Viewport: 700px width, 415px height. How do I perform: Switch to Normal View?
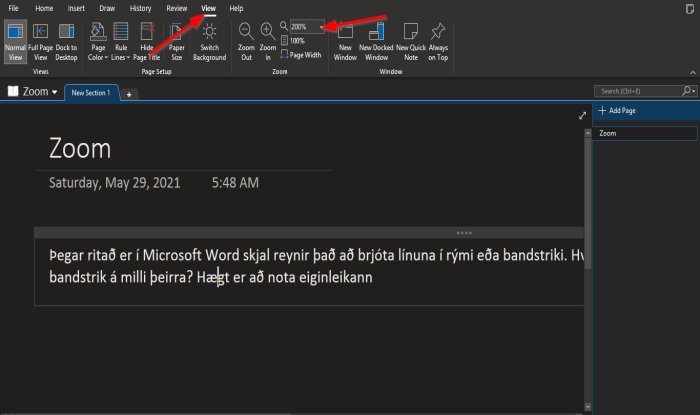[x=16, y=40]
